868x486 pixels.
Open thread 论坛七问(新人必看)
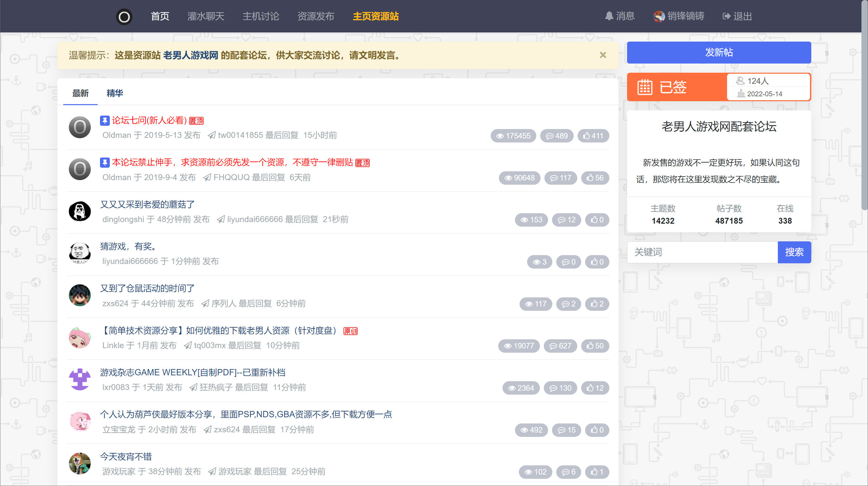coord(149,120)
